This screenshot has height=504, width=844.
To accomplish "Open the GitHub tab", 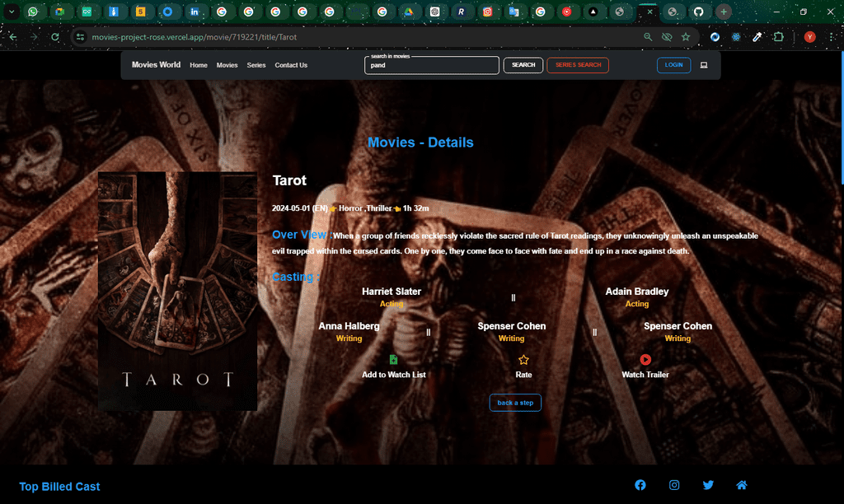I will 699,12.
